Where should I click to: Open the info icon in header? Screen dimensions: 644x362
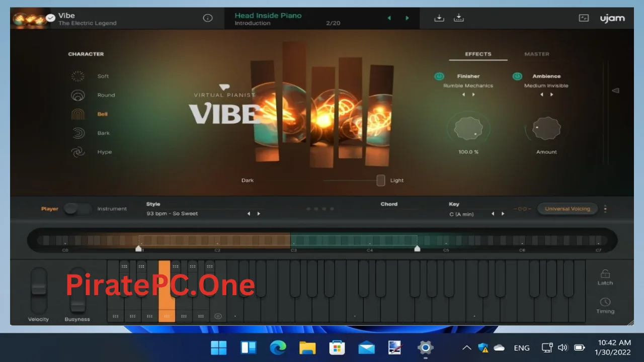point(207,18)
